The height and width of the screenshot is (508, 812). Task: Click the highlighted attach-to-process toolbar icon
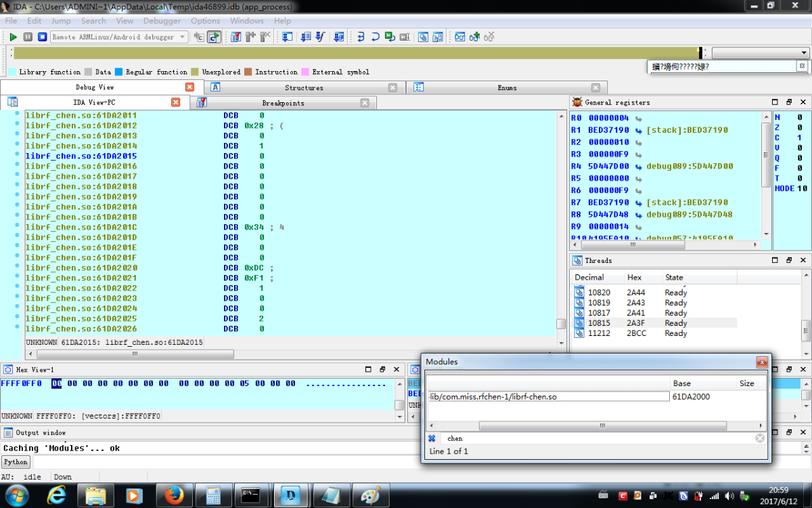point(214,37)
